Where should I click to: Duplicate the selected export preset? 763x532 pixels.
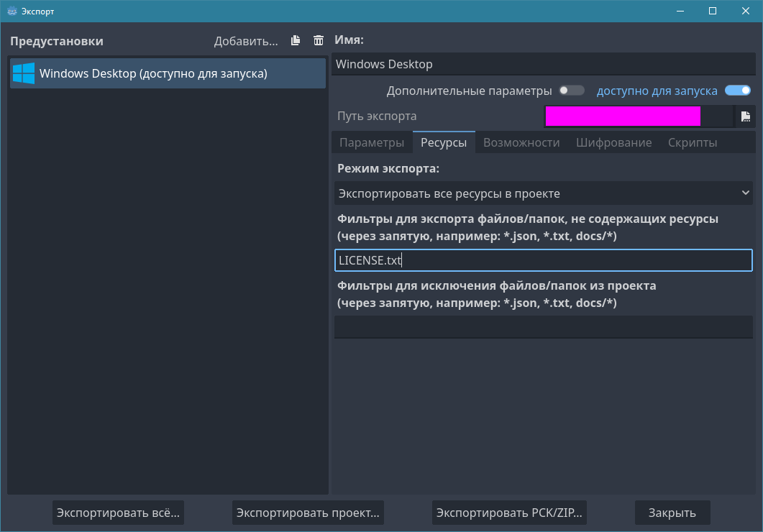coord(296,40)
